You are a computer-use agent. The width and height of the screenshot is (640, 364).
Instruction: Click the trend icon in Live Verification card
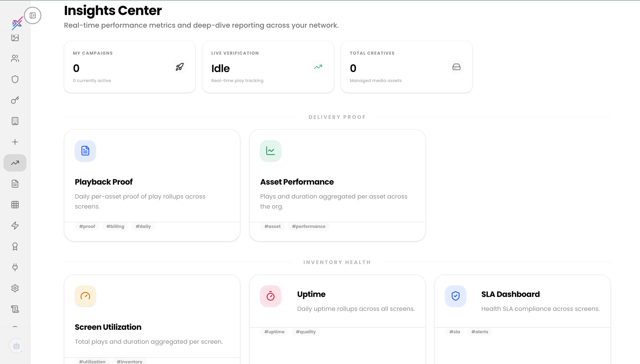click(318, 67)
